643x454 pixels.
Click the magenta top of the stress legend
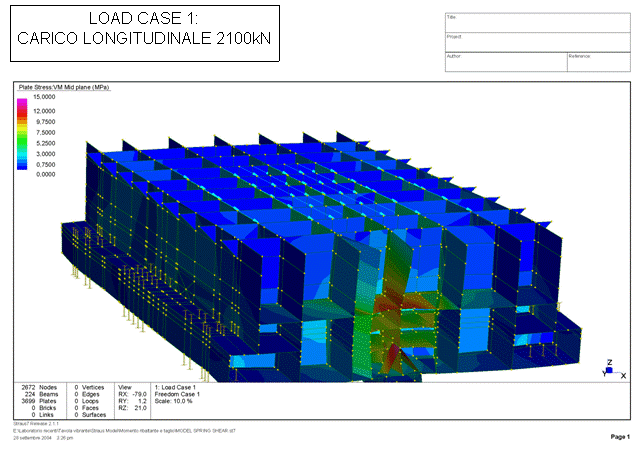23,102
